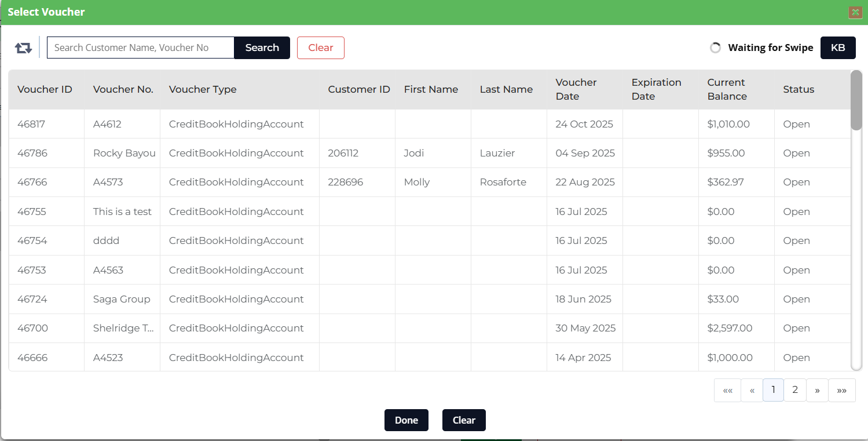Go to the first page of results

pos(727,391)
